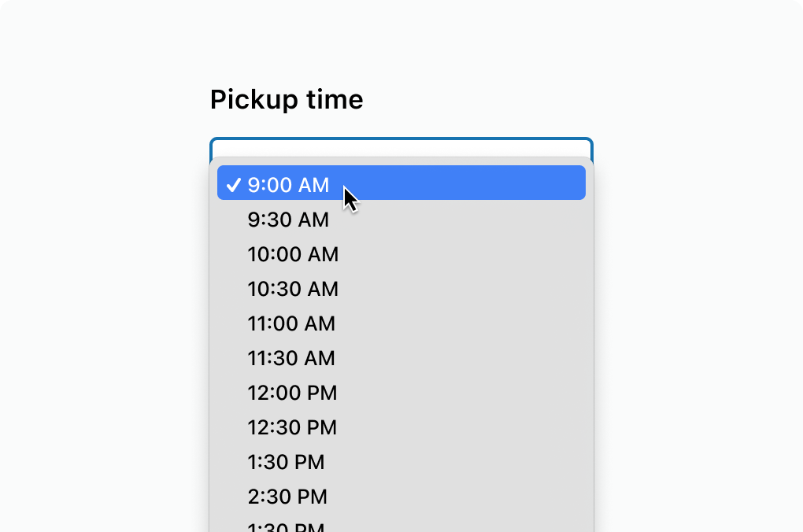Set pickup time to 11:30 AM
Image resolution: width=803 pixels, height=532 pixels.
[x=401, y=358]
